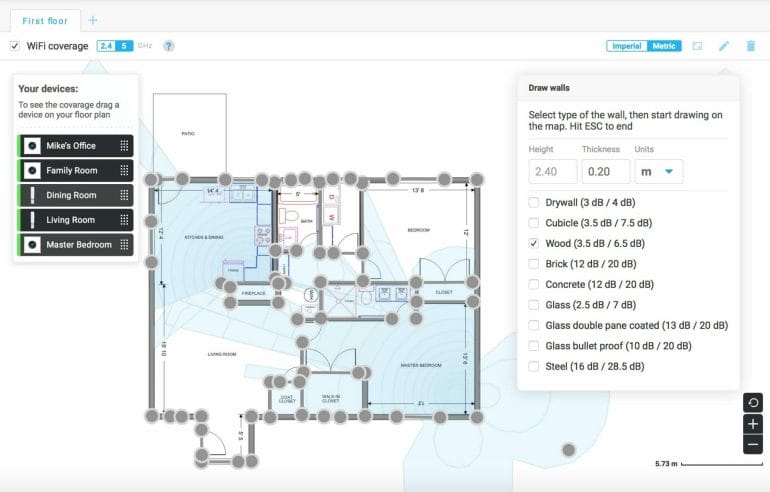This screenshot has height=492, width=770.
Task: Grab drag handle of Mike's Office
Action: click(x=124, y=146)
